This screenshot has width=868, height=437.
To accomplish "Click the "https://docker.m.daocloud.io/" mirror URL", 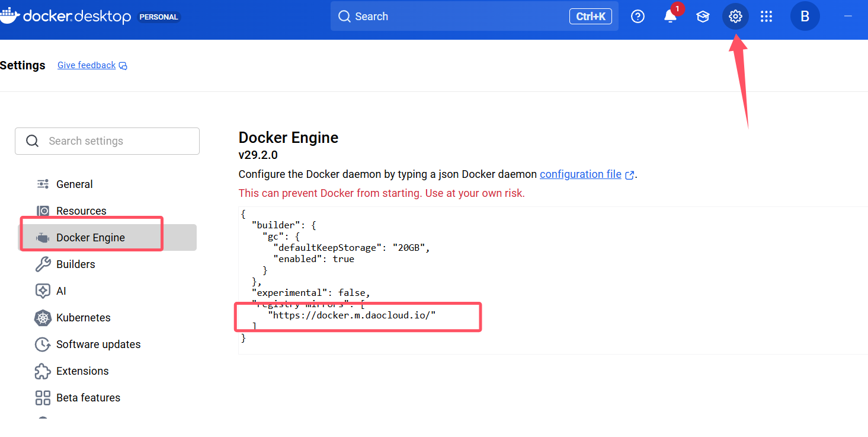I will [352, 315].
